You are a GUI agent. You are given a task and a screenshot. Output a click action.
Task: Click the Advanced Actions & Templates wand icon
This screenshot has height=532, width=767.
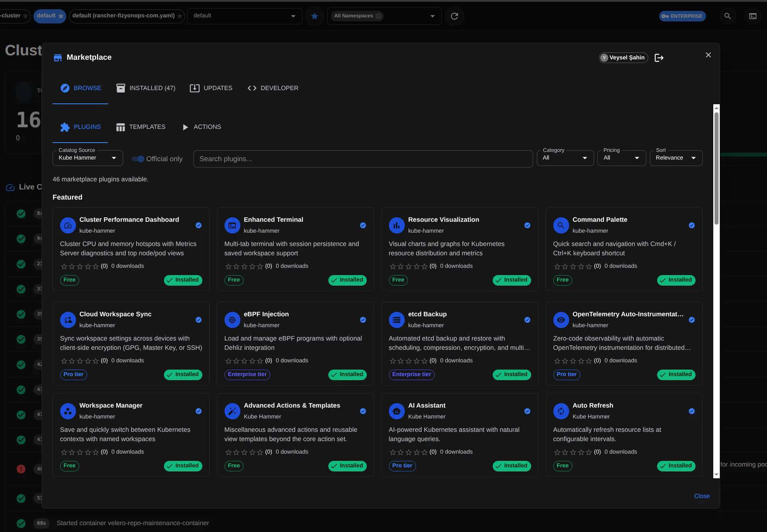232,411
